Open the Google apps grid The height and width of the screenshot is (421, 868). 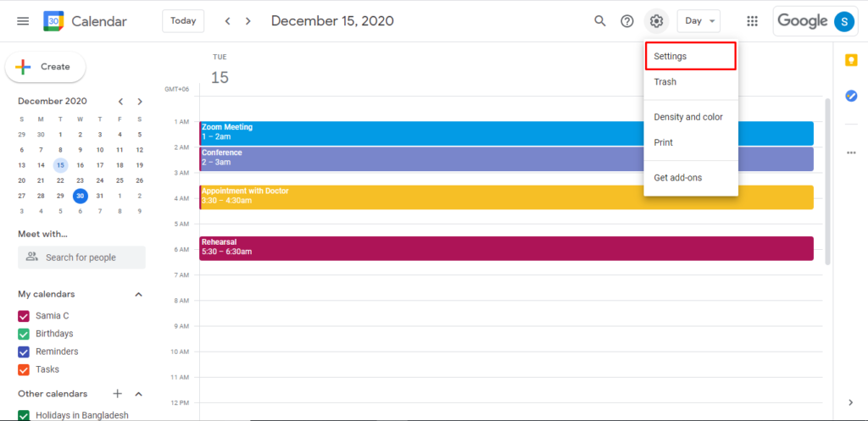click(x=752, y=21)
